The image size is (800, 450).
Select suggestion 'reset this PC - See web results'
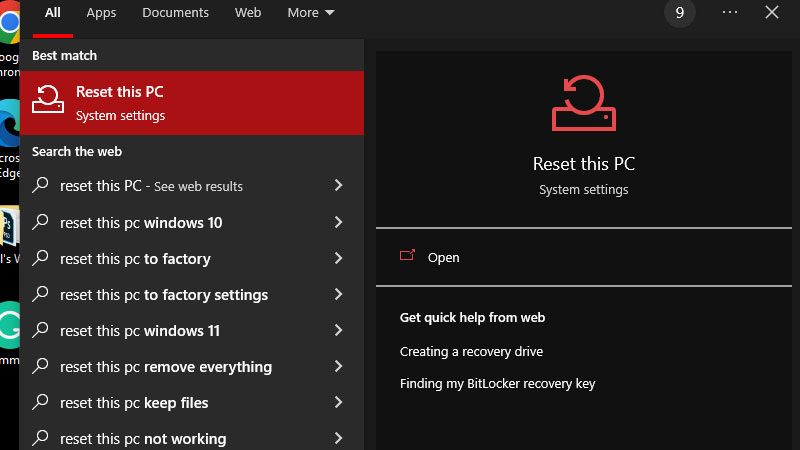192,186
